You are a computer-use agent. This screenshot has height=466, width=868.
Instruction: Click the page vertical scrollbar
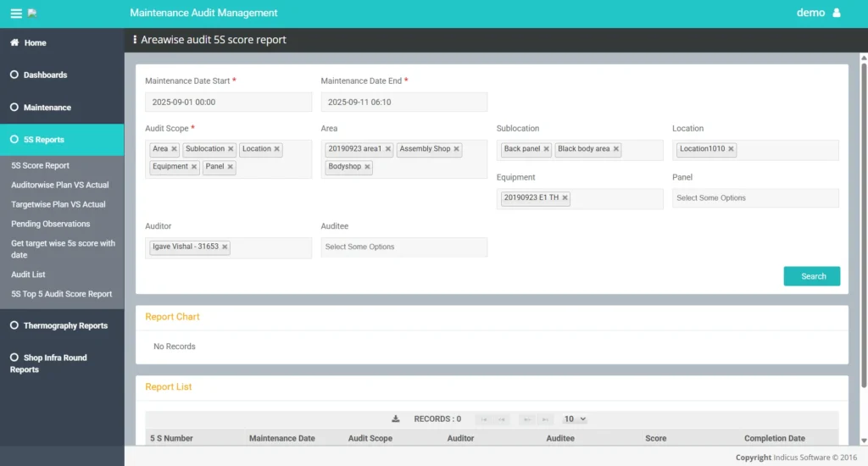click(864, 225)
